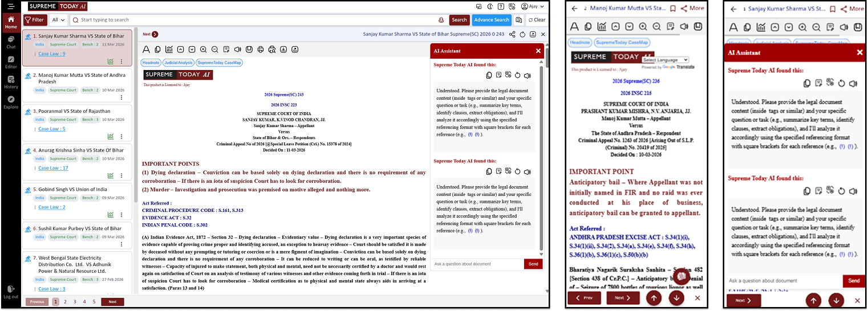Open Chat from the left sidebar
The image size is (868, 311).
tap(11, 43)
